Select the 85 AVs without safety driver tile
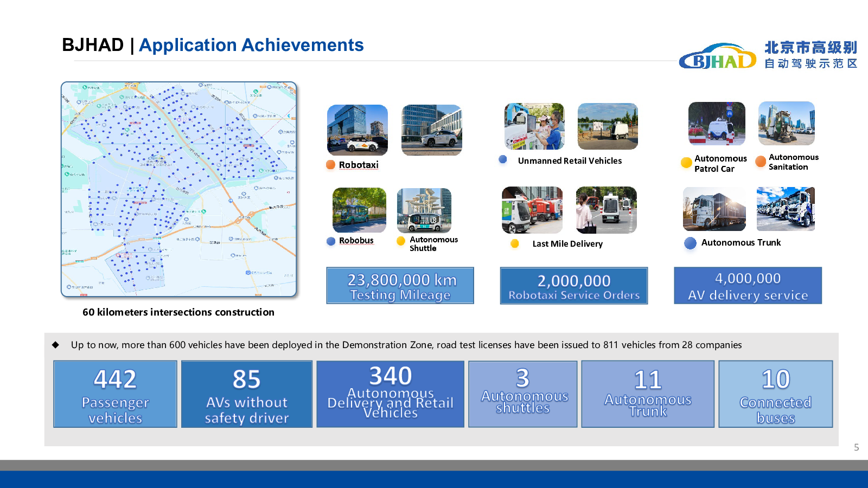Screen dimensions: 868x488 (x=246, y=394)
